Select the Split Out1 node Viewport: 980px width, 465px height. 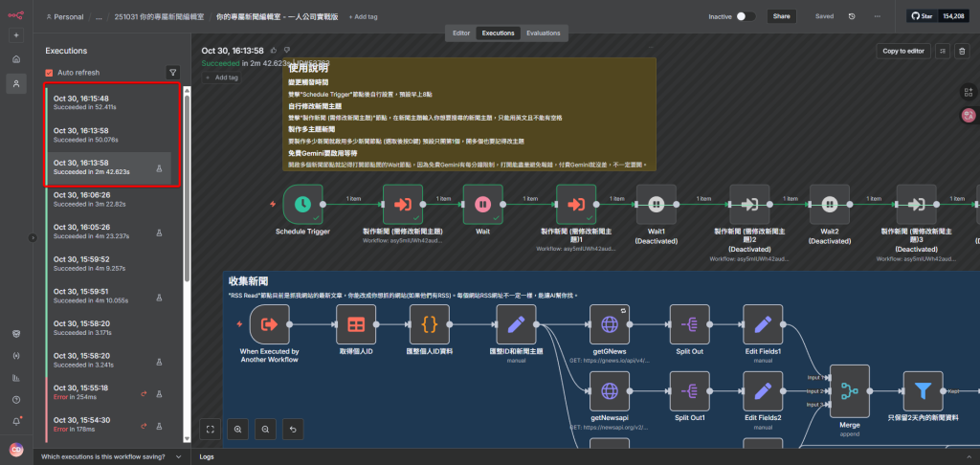pos(689,391)
